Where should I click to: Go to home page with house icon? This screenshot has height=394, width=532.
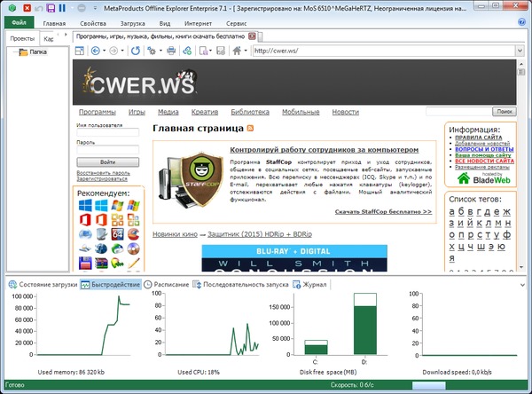click(x=237, y=51)
